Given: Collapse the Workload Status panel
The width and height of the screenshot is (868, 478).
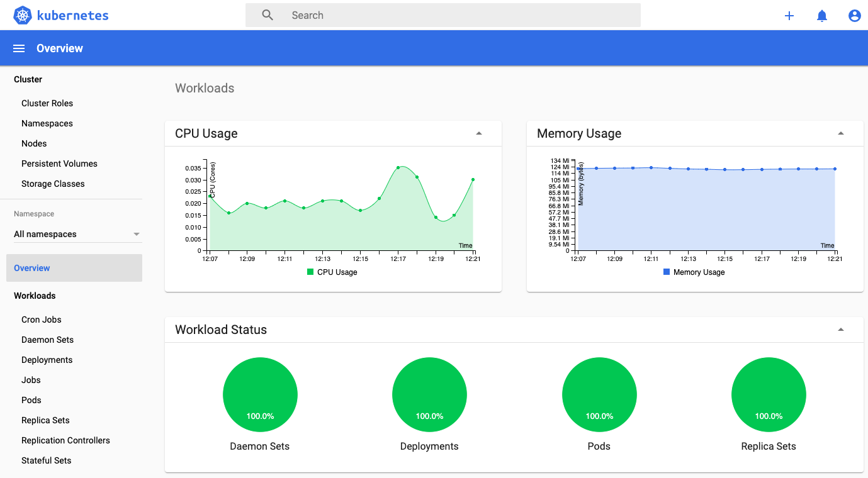Looking at the screenshot, I should point(840,329).
